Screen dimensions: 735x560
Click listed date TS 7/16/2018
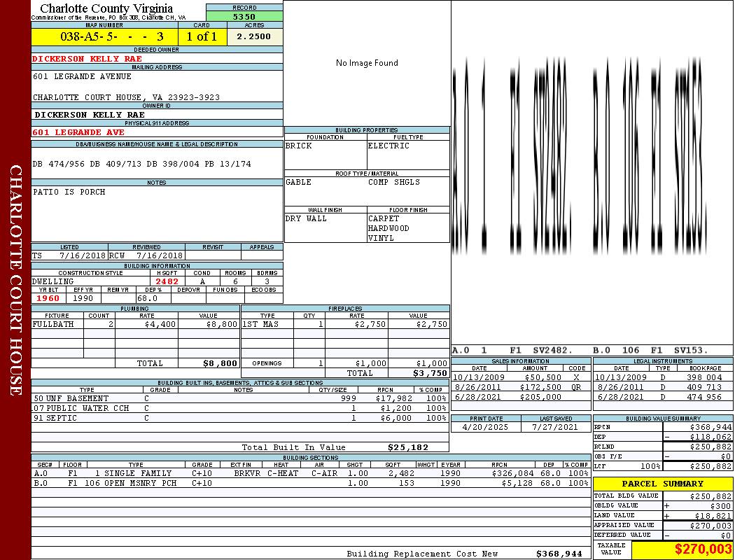coord(69,256)
